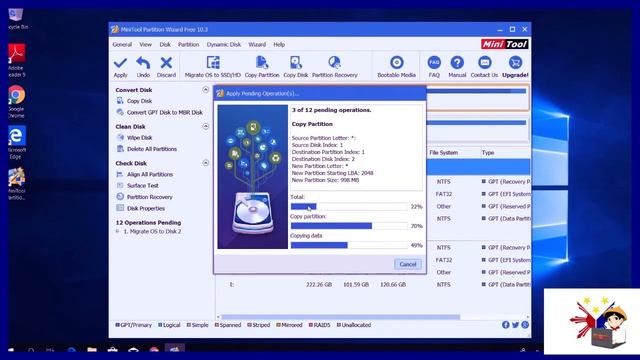This screenshot has width=640, height=360.
Task: Click the Upgrade! cart icon
Action: [x=515, y=62]
